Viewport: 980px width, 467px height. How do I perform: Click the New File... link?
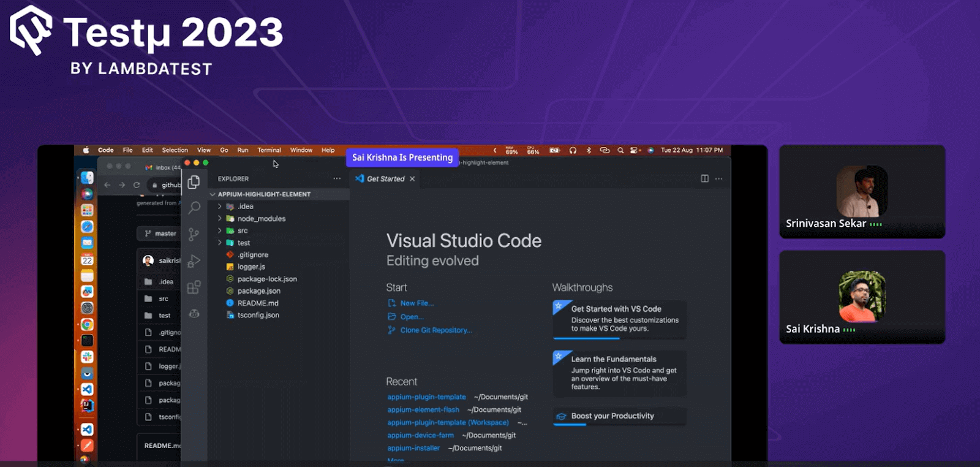[417, 303]
